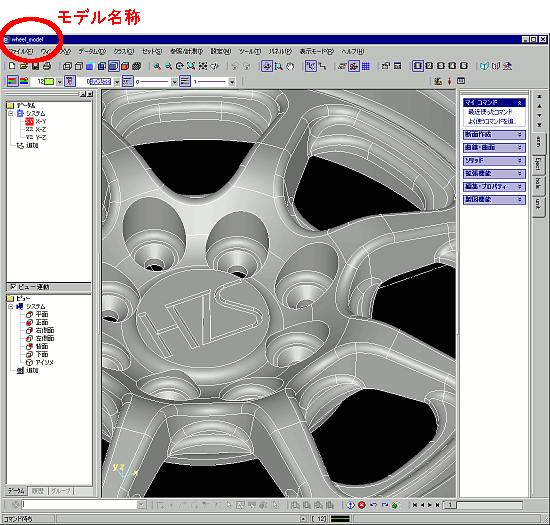This screenshot has height=525, width=550.
Task: Click the open book help icon
Action: [484, 66]
